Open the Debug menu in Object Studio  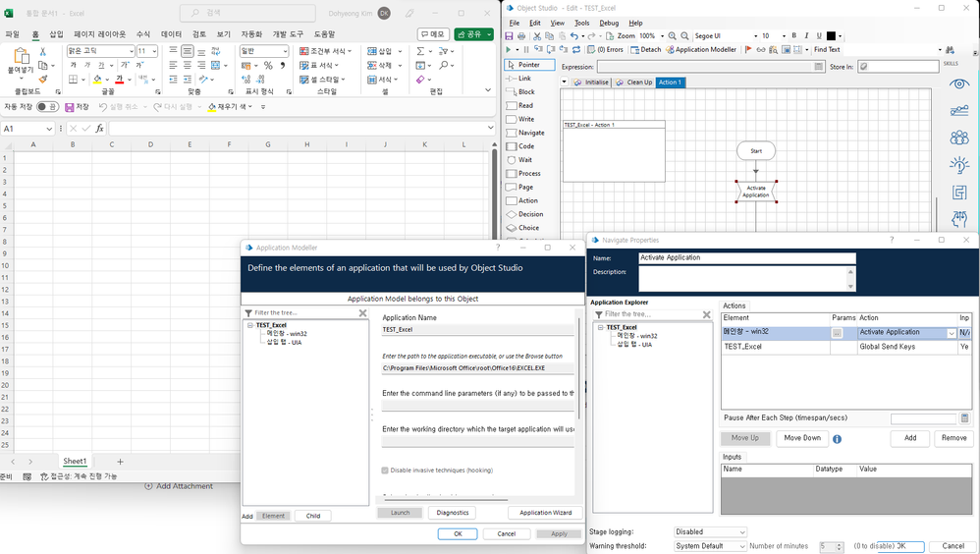coord(609,23)
